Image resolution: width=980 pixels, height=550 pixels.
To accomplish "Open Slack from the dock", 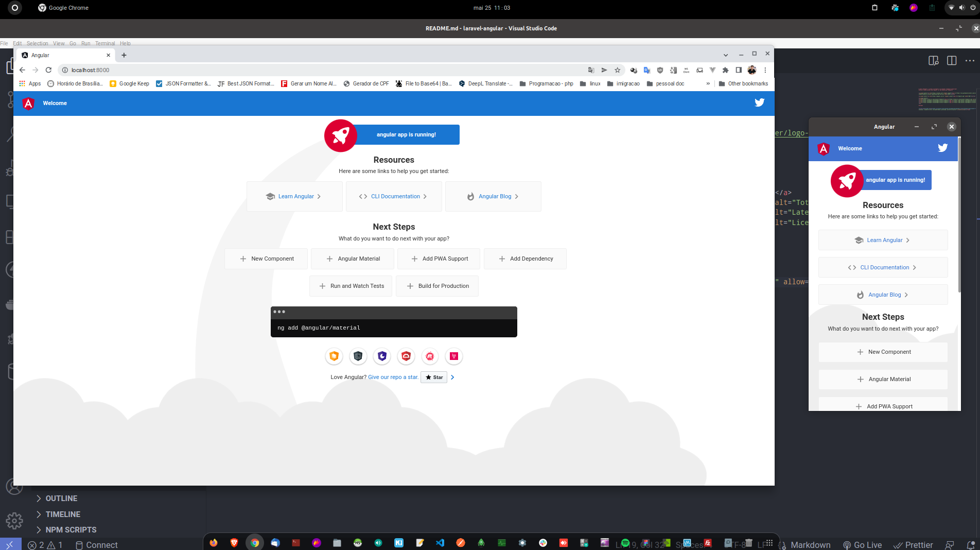I will [x=543, y=542].
